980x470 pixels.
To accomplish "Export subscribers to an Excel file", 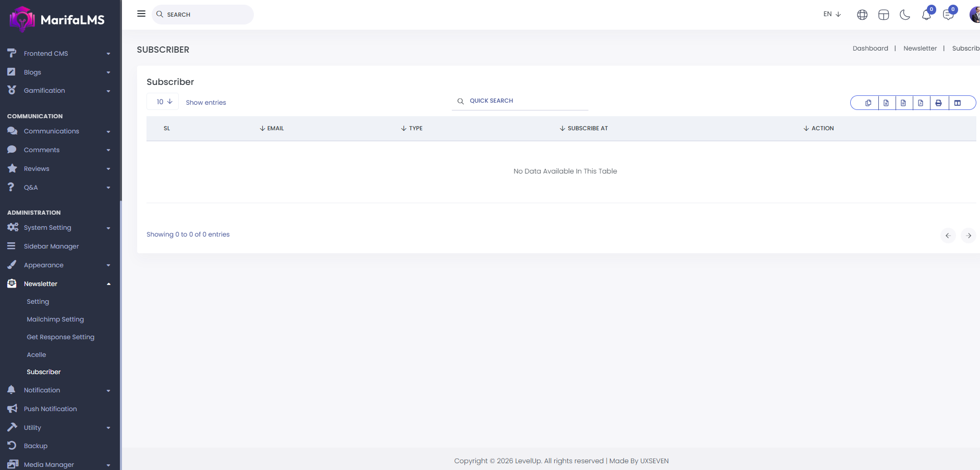I will click(x=886, y=103).
